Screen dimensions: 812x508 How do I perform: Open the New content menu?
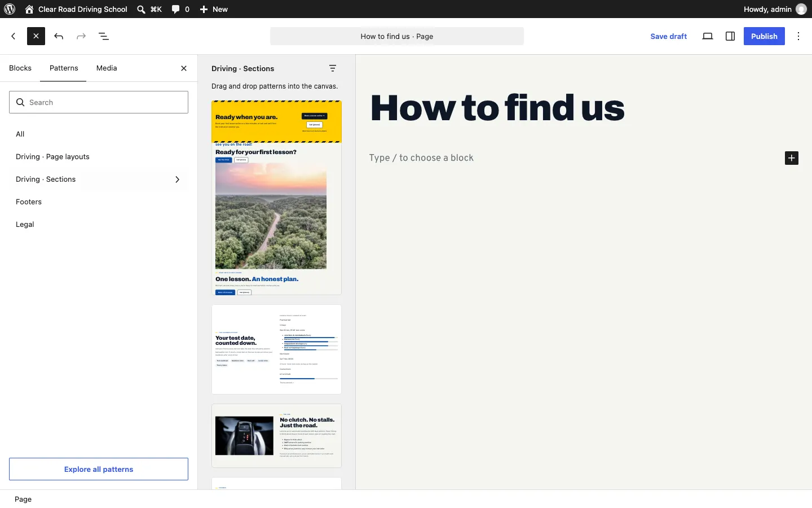click(x=214, y=9)
